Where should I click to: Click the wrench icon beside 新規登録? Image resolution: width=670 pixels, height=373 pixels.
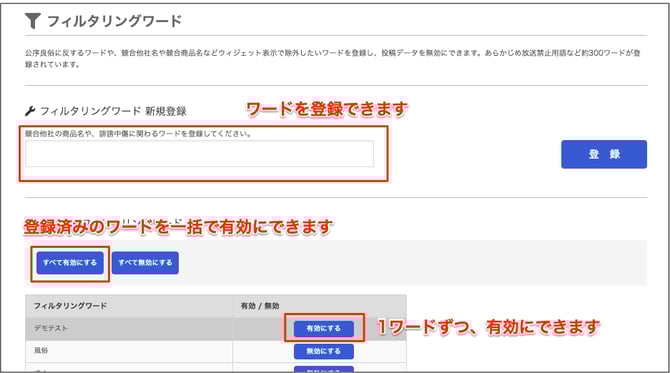coord(30,111)
